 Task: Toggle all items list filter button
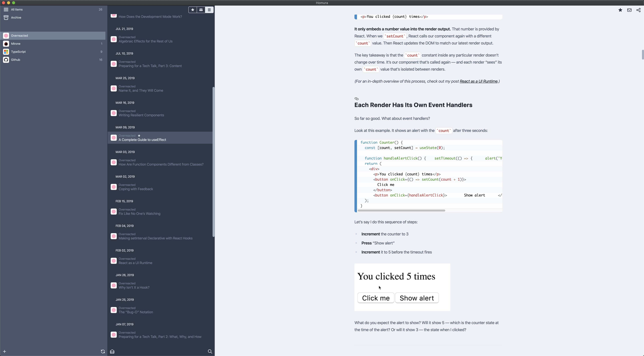coord(209,10)
